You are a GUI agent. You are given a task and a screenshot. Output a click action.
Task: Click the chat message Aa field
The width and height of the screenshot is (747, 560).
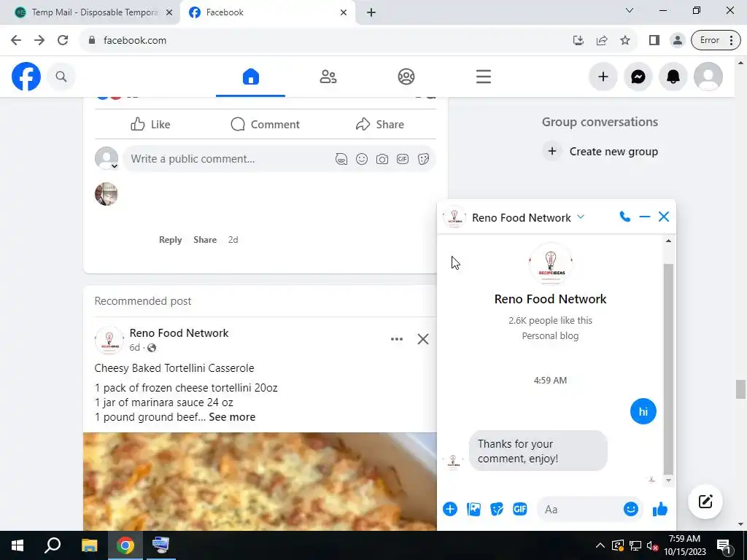(580, 509)
